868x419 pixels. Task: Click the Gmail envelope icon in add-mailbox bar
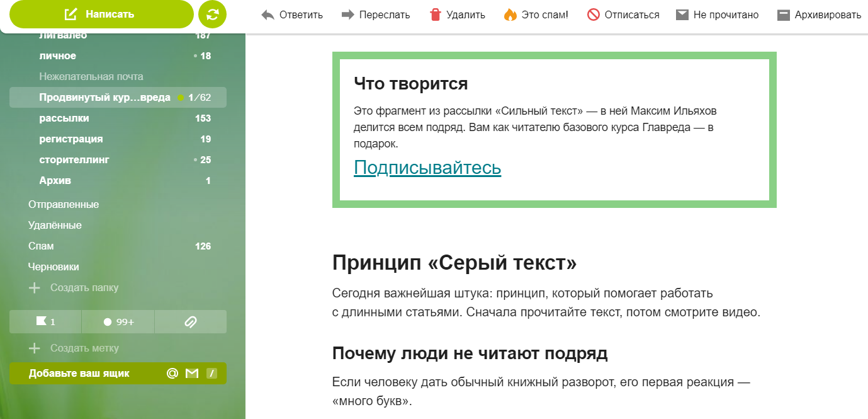point(192,374)
